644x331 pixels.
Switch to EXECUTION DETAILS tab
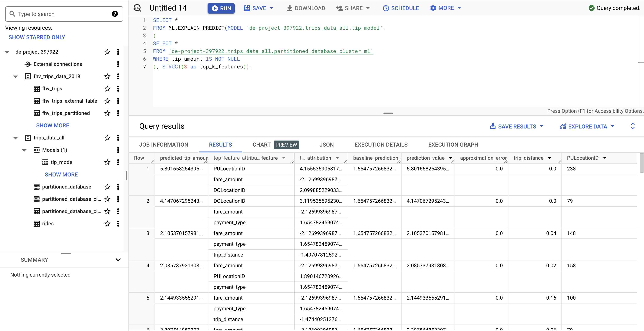[381, 145]
